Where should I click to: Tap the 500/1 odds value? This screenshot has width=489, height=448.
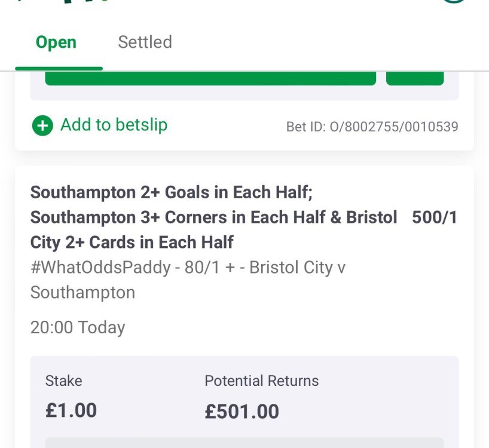coord(435,217)
